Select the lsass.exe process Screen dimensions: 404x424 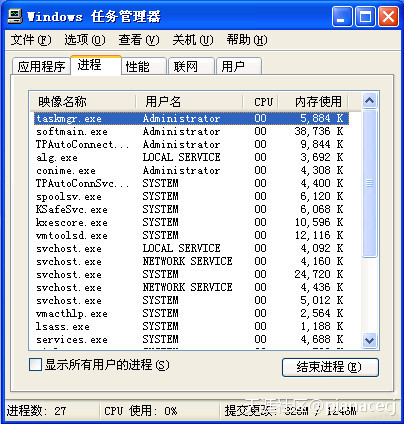191,327
